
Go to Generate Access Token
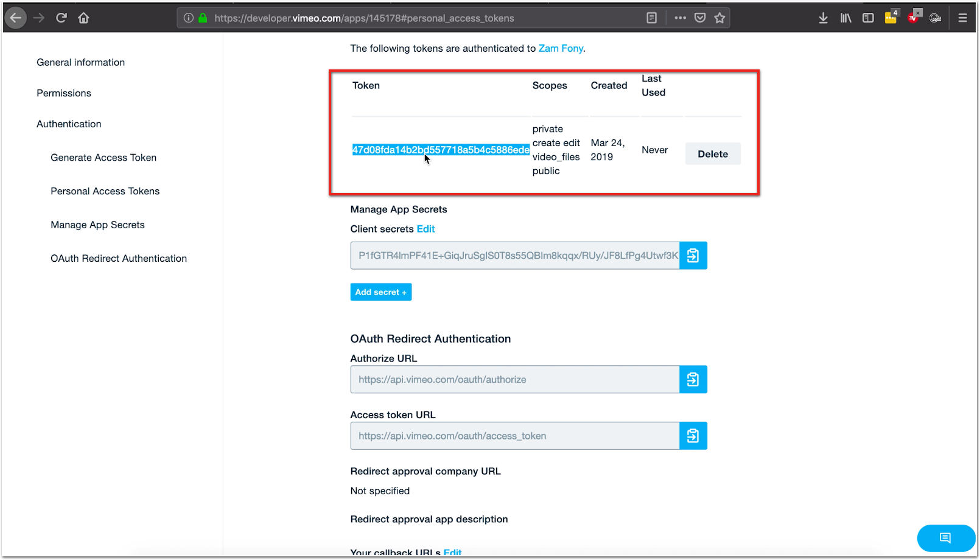[x=103, y=158]
